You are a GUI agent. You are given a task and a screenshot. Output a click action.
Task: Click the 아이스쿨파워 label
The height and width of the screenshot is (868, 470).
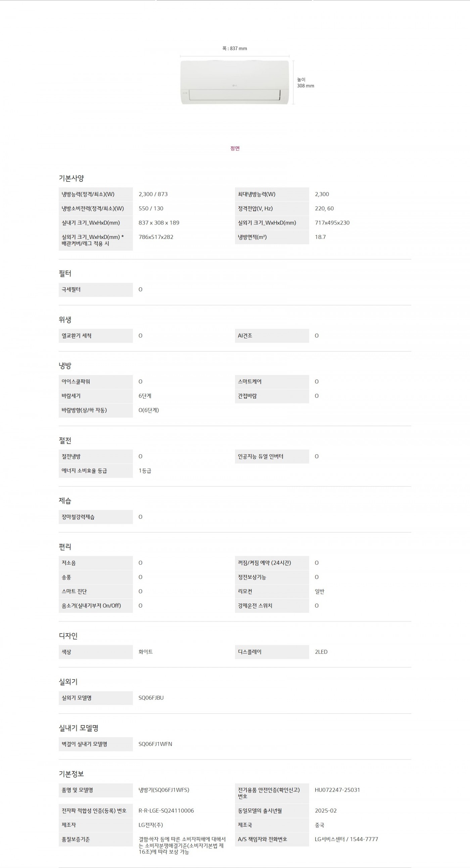tap(76, 381)
